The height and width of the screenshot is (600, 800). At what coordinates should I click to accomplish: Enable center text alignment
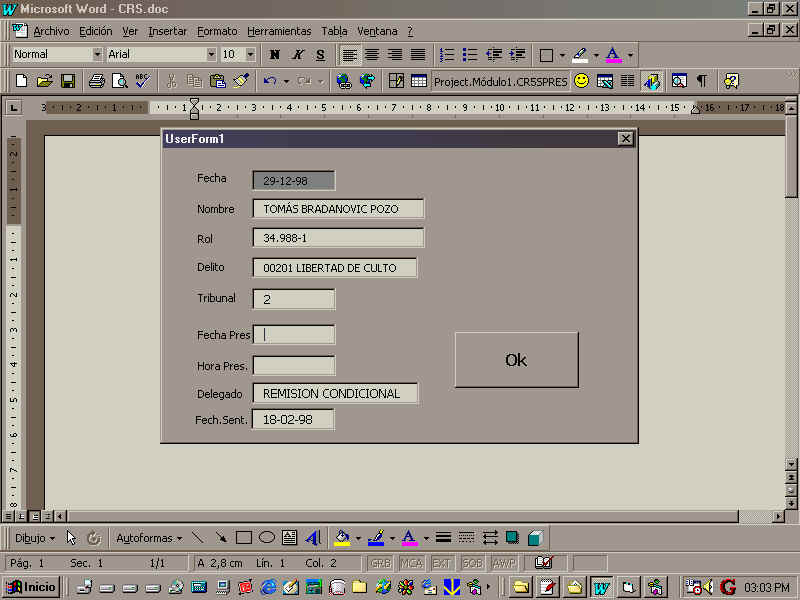pos(372,55)
